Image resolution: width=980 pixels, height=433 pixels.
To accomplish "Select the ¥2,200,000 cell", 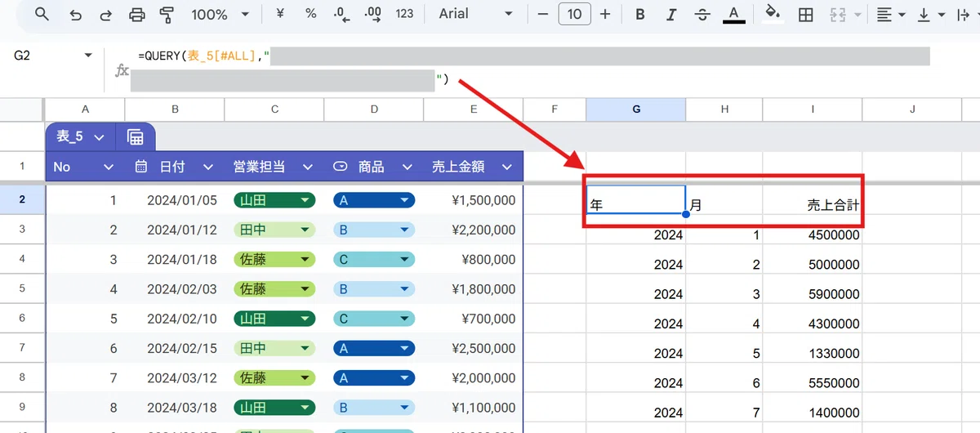I will pyautogui.click(x=474, y=230).
